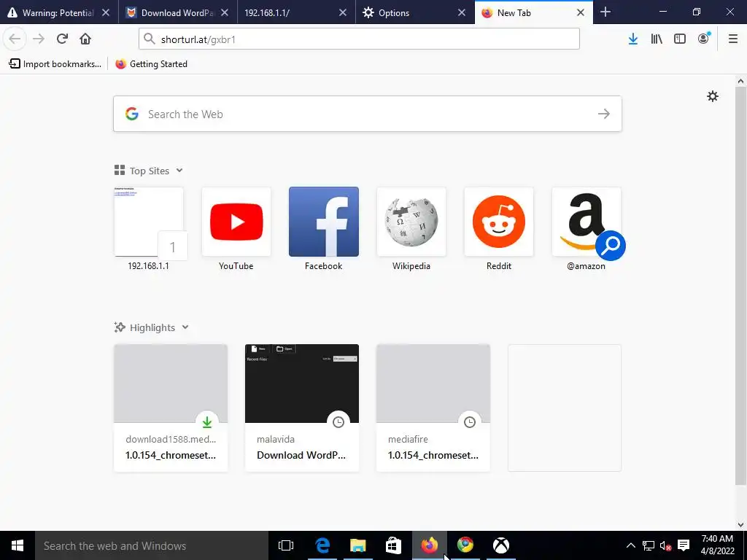Open File Explorer from taskbar

click(357, 545)
